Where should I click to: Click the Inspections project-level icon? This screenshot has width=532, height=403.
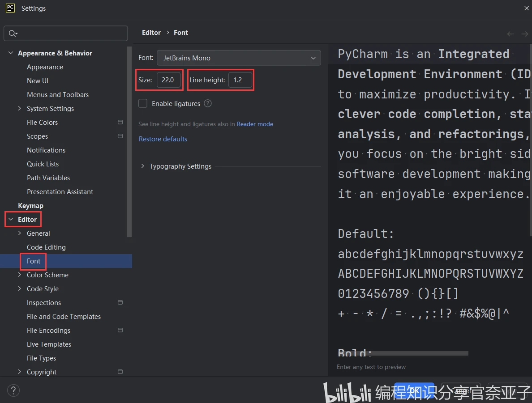point(120,302)
